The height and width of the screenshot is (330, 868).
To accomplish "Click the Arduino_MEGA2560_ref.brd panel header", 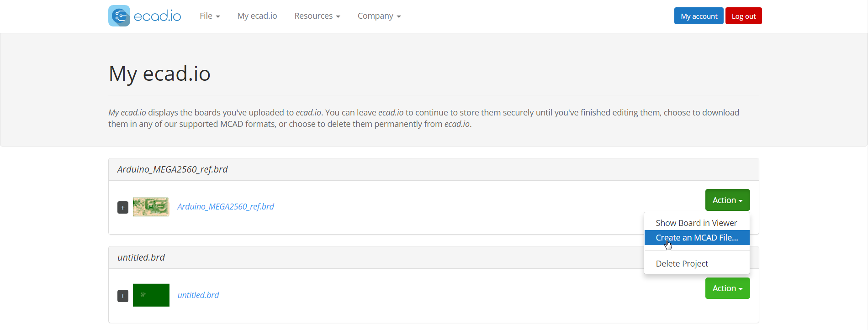I will point(172,169).
